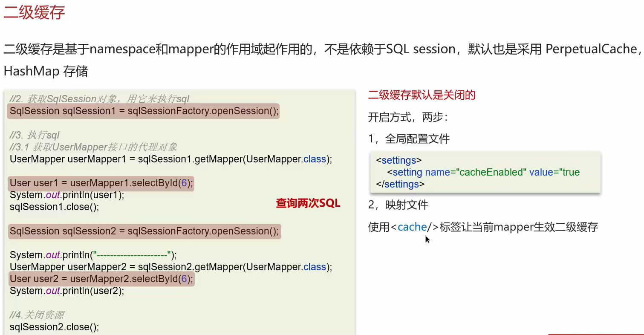The width and height of the screenshot is (644, 335).
Task: Click step 1，全局配置文件
Action: pyautogui.click(x=409, y=139)
